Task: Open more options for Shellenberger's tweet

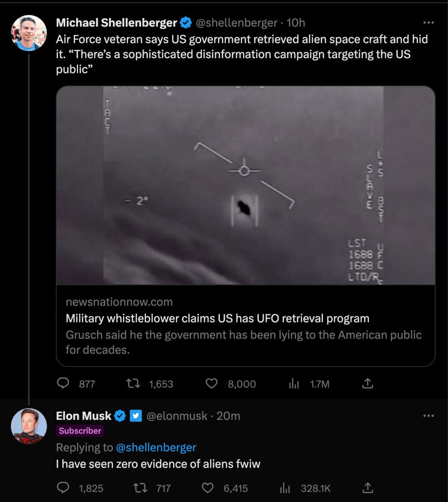Action: [429, 22]
